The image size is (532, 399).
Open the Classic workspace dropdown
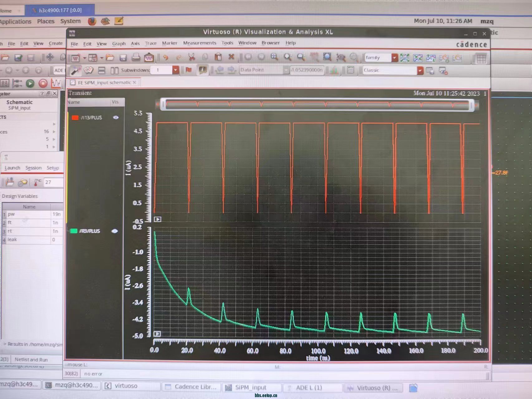(420, 71)
